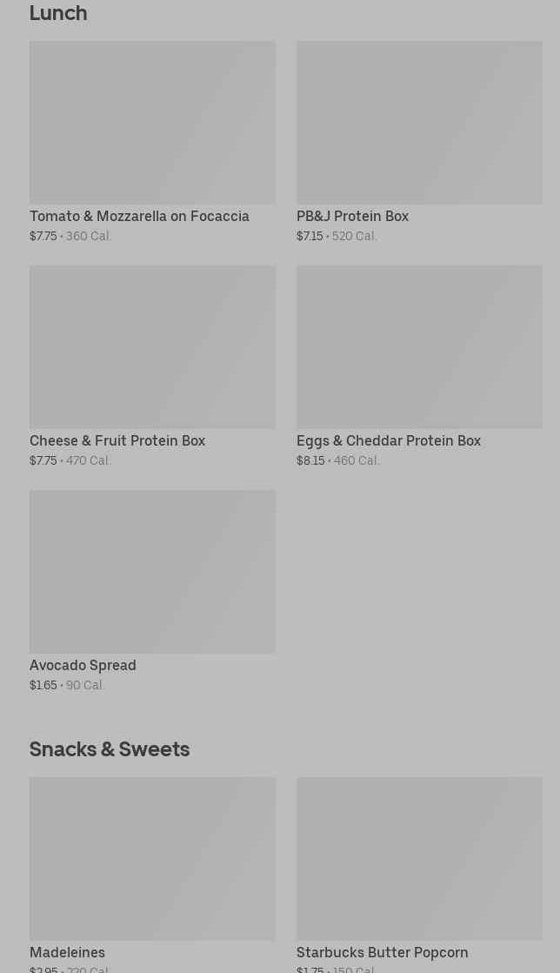Click the Madeleines item name
Image resolution: width=560 pixels, height=973 pixels.
(x=67, y=952)
